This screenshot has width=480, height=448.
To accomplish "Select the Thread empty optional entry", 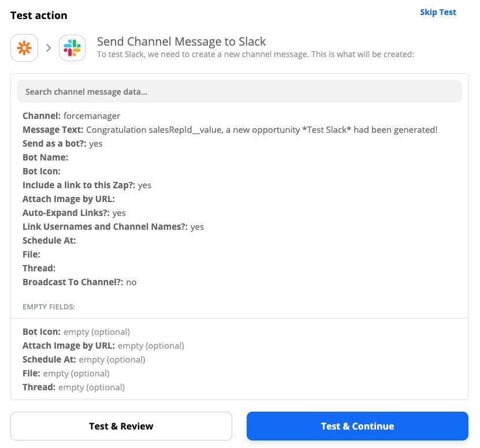I will click(x=74, y=387).
